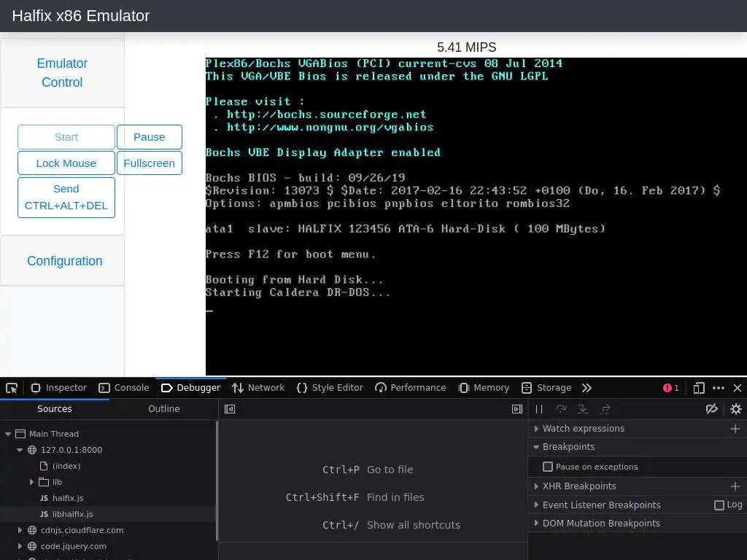Click the emulator display screen
The width and height of the screenshot is (747, 560).
pos(476,217)
